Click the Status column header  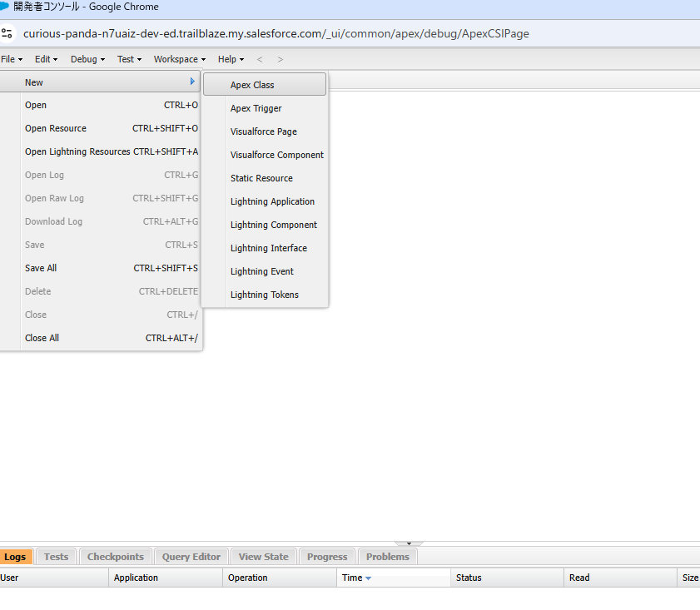coord(508,578)
